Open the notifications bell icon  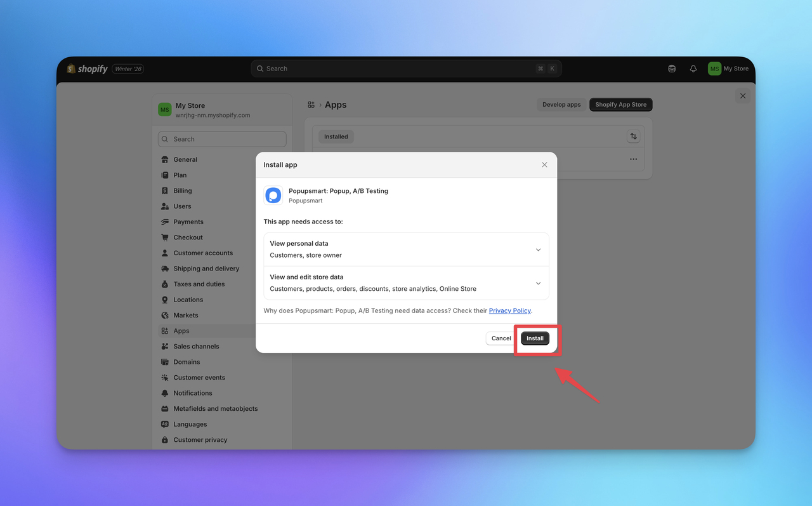693,69
